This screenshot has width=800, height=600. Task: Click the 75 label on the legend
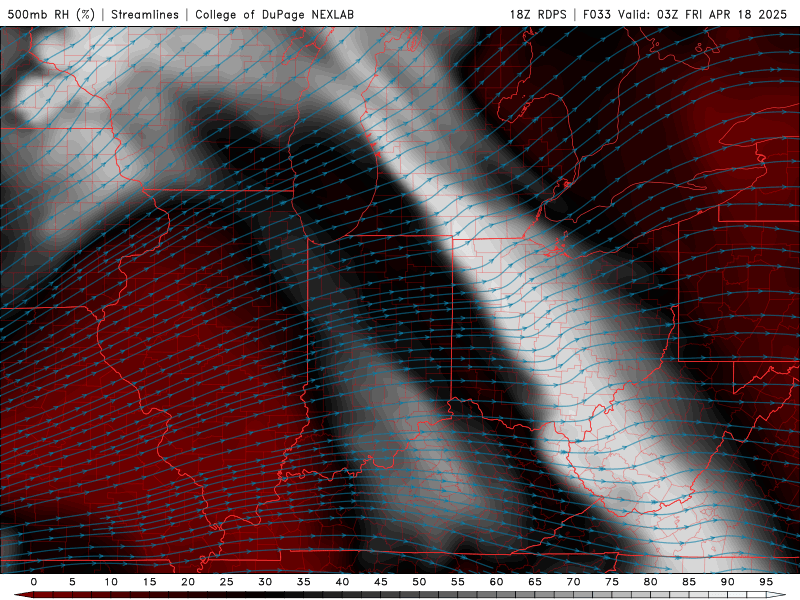612,582
